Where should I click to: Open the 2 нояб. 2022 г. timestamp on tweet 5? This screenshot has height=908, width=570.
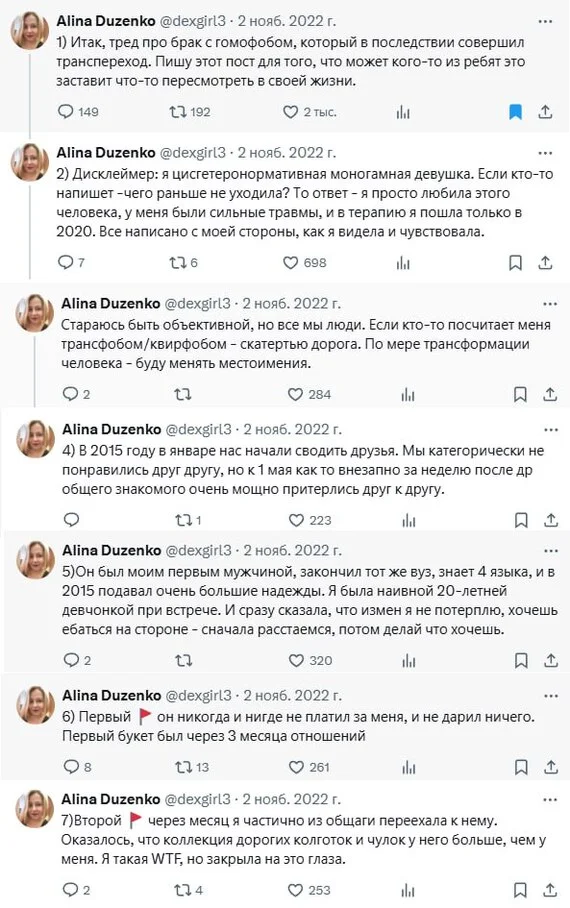(292, 551)
